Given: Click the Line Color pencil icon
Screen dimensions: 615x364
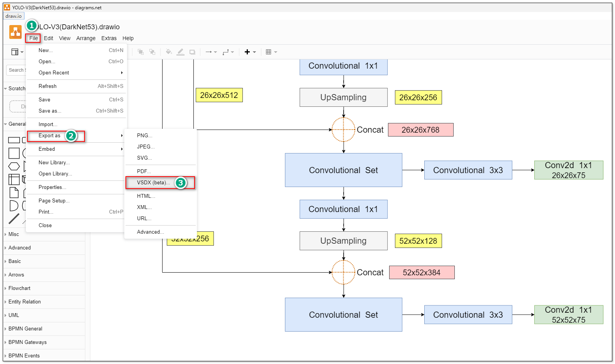Looking at the screenshot, I should pos(180,52).
